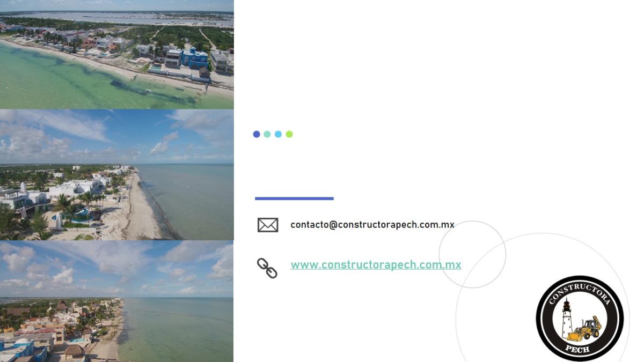The height and width of the screenshot is (362, 644).
Task: Select the middle coastline photo with white villas
Action: (x=117, y=175)
